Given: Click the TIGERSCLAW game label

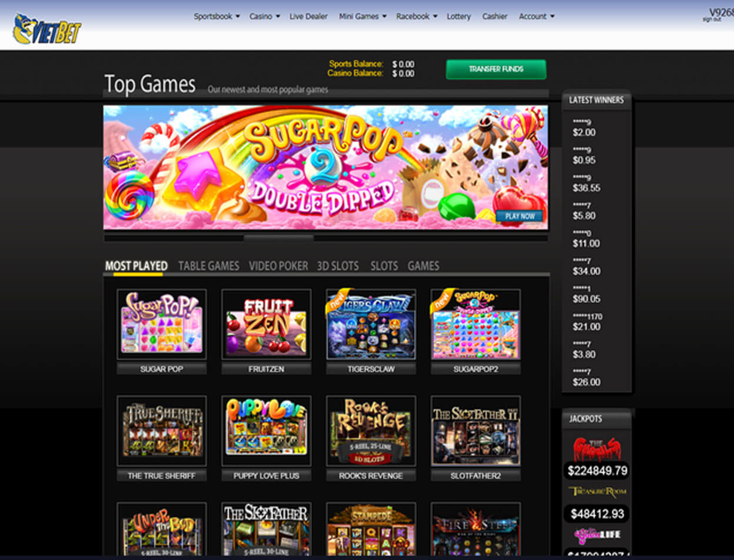Looking at the screenshot, I should 371,369.
